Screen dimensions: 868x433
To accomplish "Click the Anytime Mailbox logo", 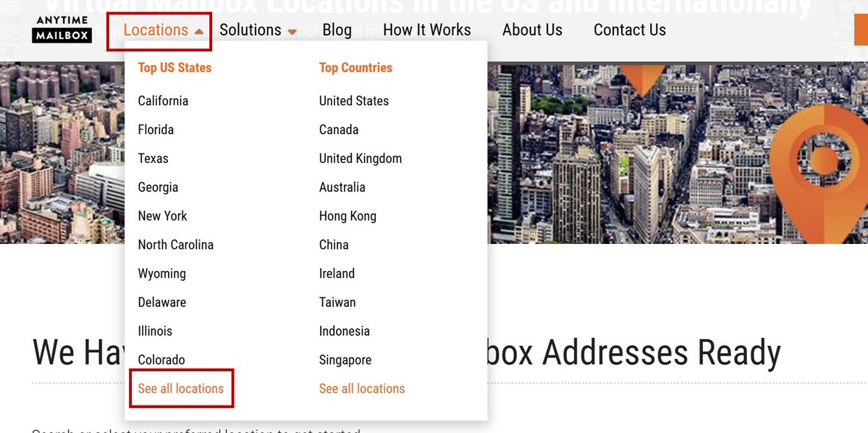I will tap(62, 30).
